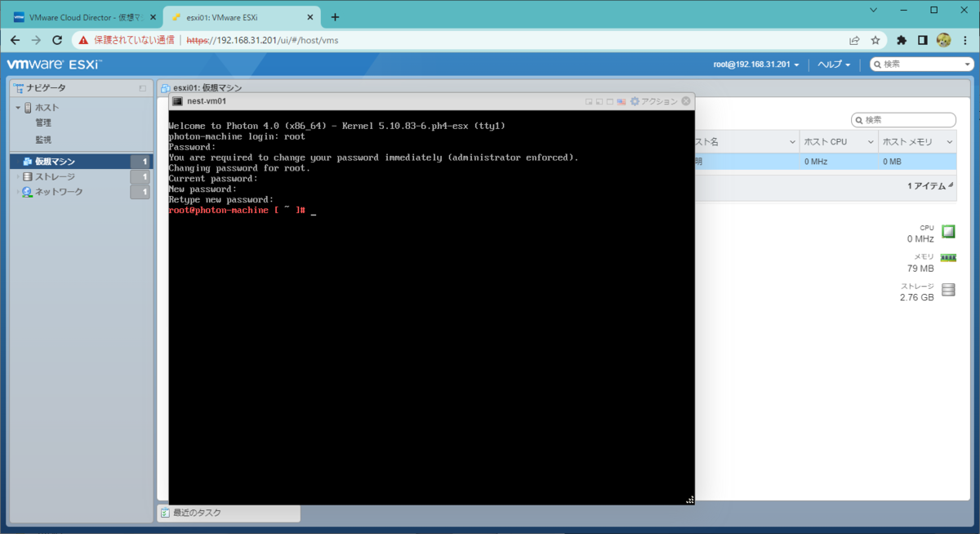Open the browser extensions puzzle icon
Image resolution: width=980 pixels, height=534 pixels.
pos(902,39)
